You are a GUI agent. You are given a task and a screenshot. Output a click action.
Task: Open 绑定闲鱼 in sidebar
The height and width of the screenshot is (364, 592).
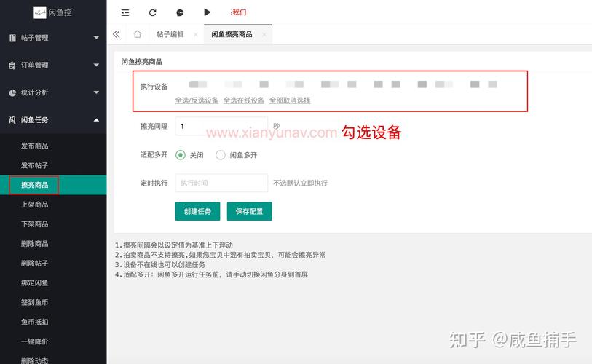(34, 282)
